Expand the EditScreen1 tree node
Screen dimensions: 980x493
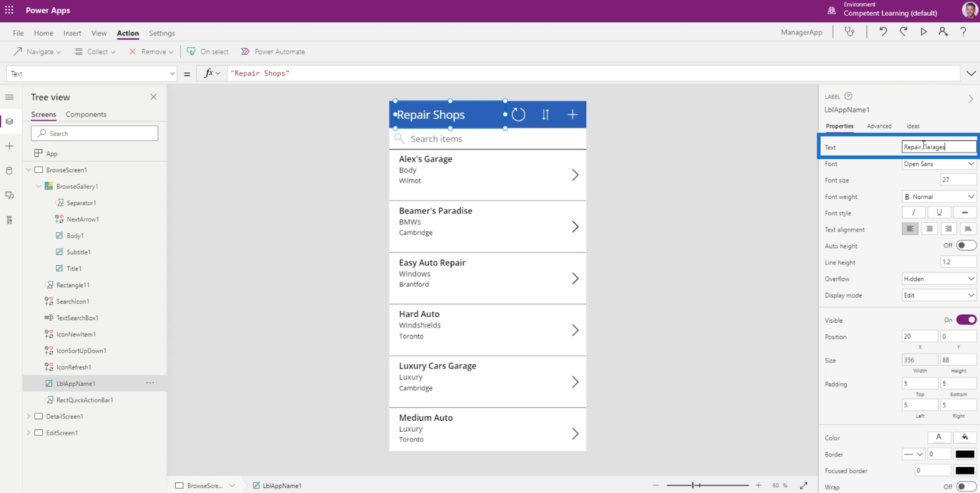tap(28, 432)
